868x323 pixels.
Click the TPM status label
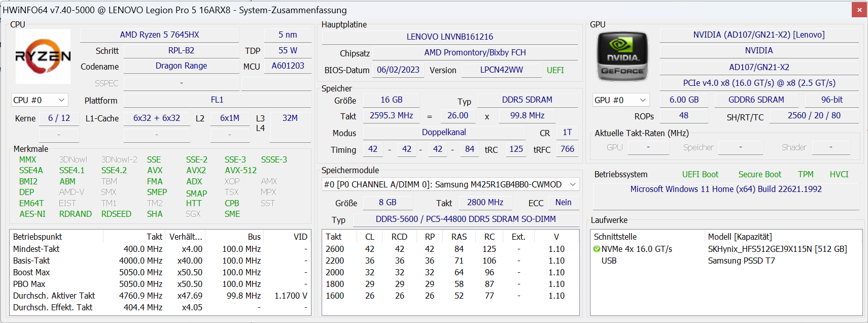[806, 174]
